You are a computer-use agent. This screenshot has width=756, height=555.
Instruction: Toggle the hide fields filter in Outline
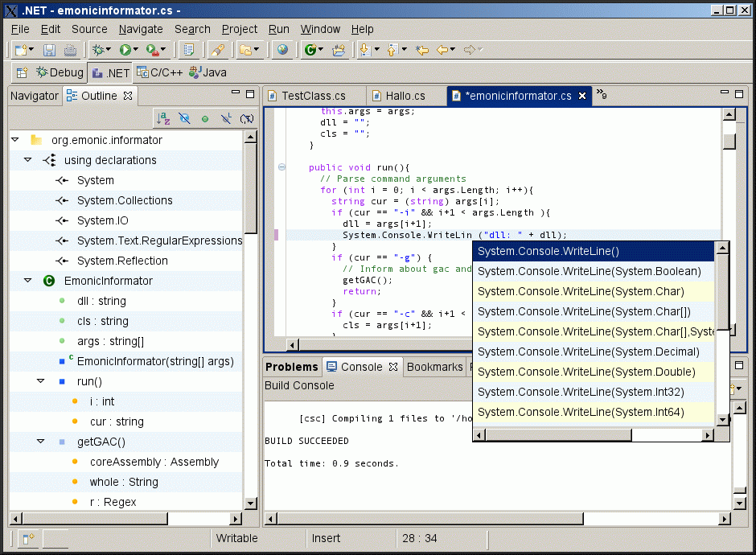[184, 118]
